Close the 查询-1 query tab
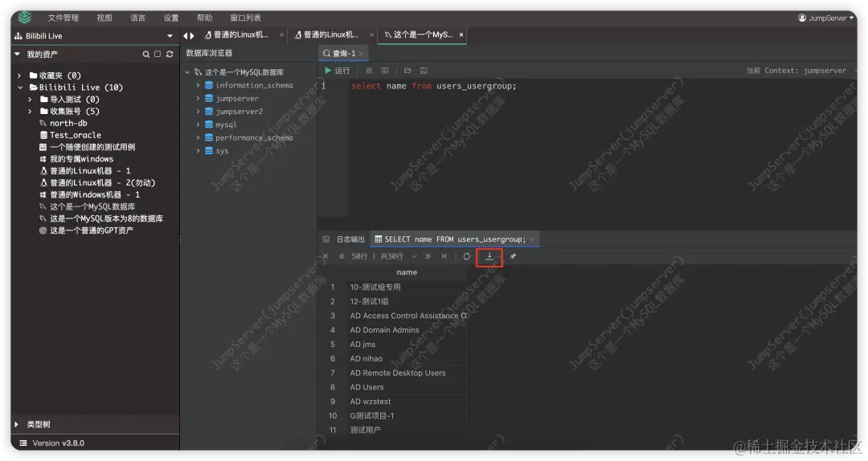The width and height of the screenshot is (868, 461). [x=361, y=54]
